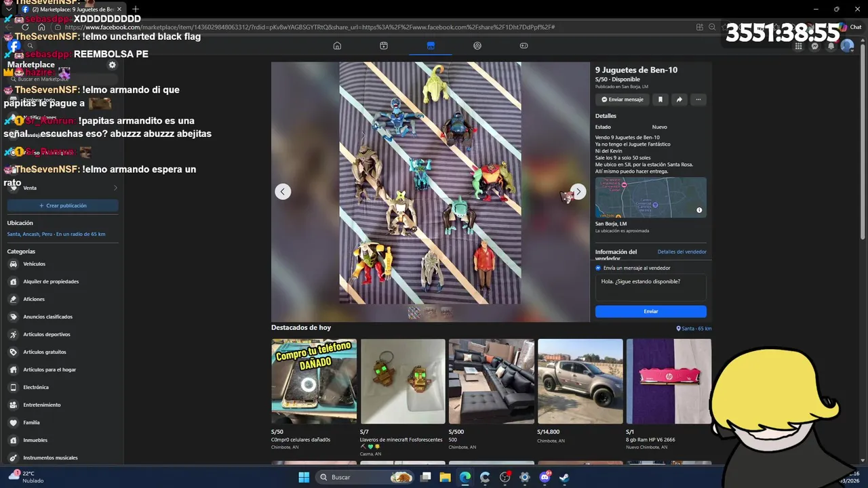The image size is (868, 488).
Task: Select the Marketplace browser tab
Action: click(71, 9)
